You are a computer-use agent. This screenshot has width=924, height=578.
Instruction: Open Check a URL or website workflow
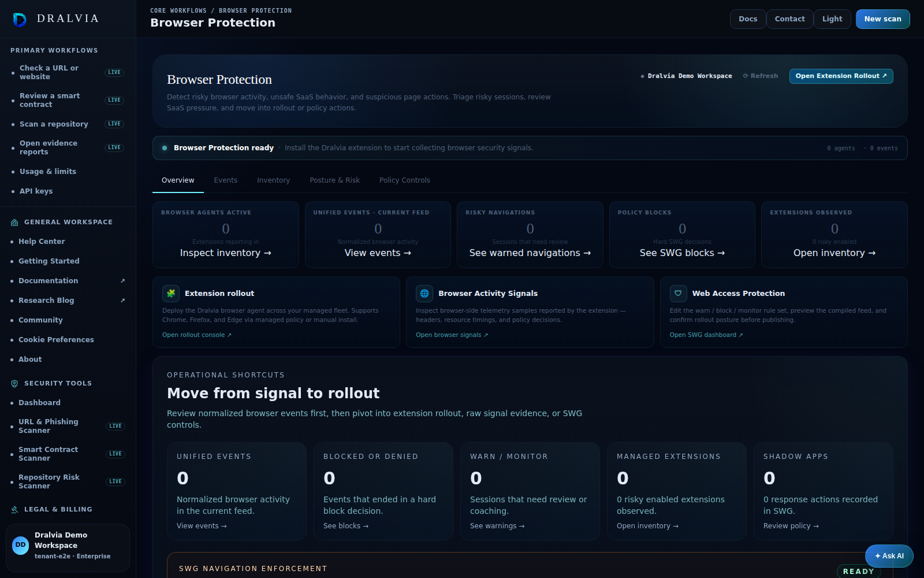[x=68, y=72]
